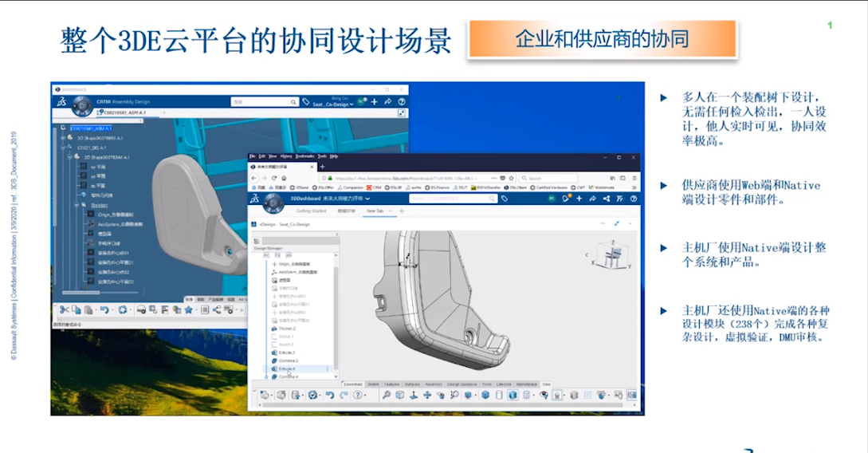Collapse 3D Shape00078344 A.1 tree node
Viewport: 868px width, 453px height.
pyautogui.click(x=70, y=157)
